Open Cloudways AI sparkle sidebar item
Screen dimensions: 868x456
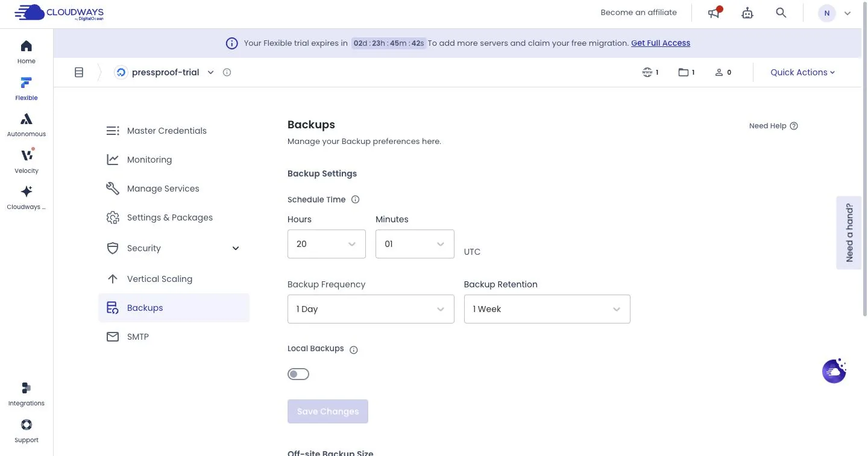coord(27,198)
